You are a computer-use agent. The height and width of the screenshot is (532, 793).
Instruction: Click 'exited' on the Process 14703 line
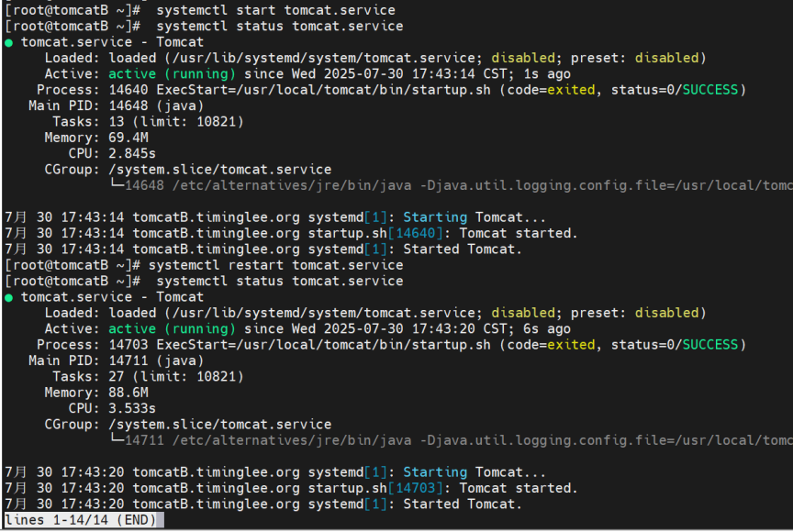571,345
